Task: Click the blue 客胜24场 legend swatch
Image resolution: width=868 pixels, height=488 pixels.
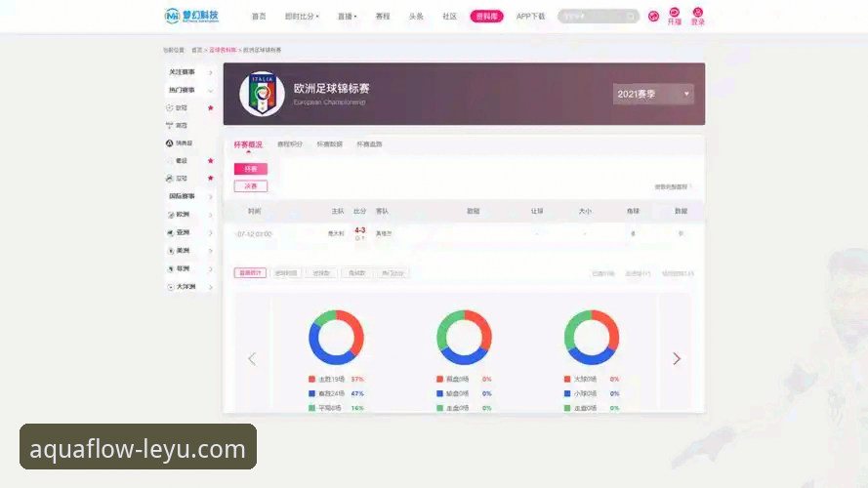Action: pyautogui.click(x=311, y=393)
